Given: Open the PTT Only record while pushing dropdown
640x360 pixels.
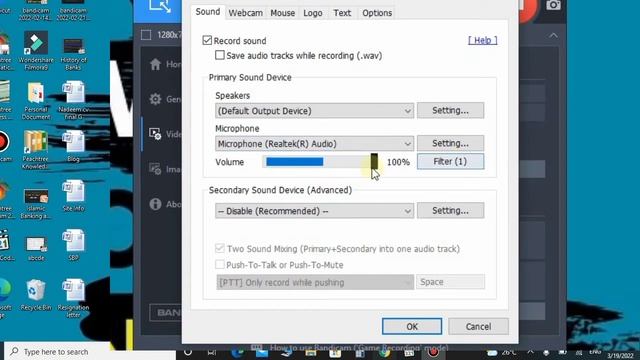Looking at the screenshot, I should 314,282.
